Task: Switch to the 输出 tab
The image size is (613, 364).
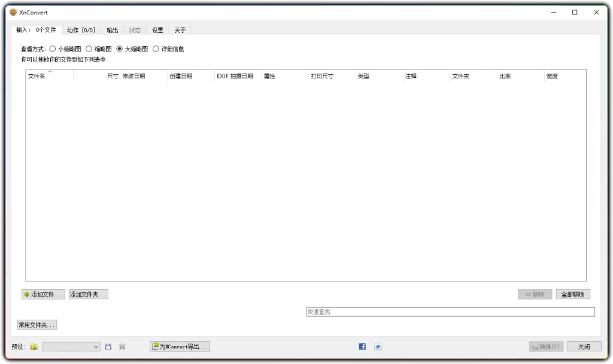Action: [113, 30]
